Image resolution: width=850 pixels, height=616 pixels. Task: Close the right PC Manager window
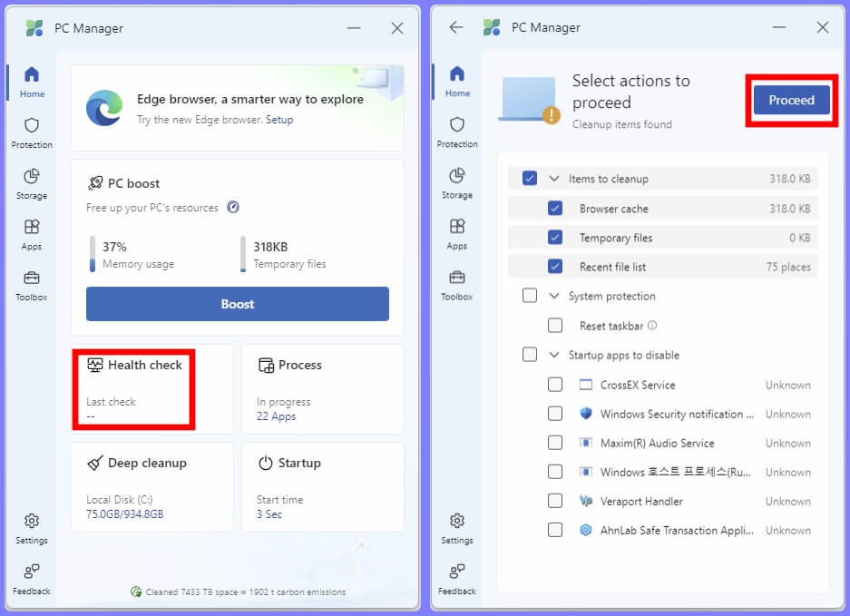tap(823, 27)
